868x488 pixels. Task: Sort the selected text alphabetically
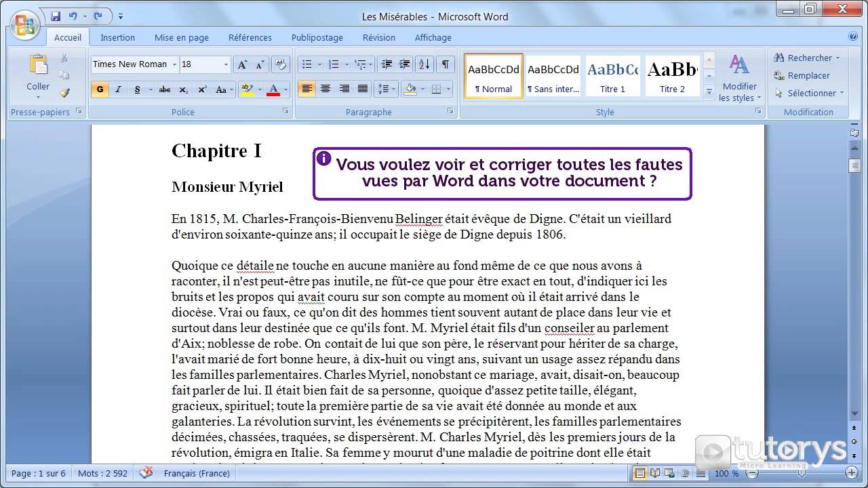coord(425,64)
